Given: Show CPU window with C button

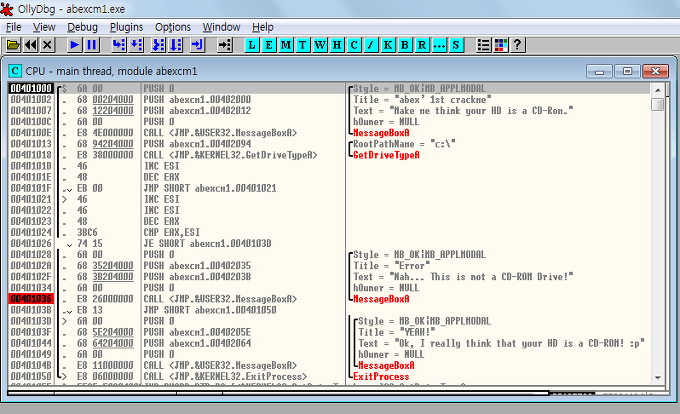Looking at the screenshot, I should [x=354, y=45].
